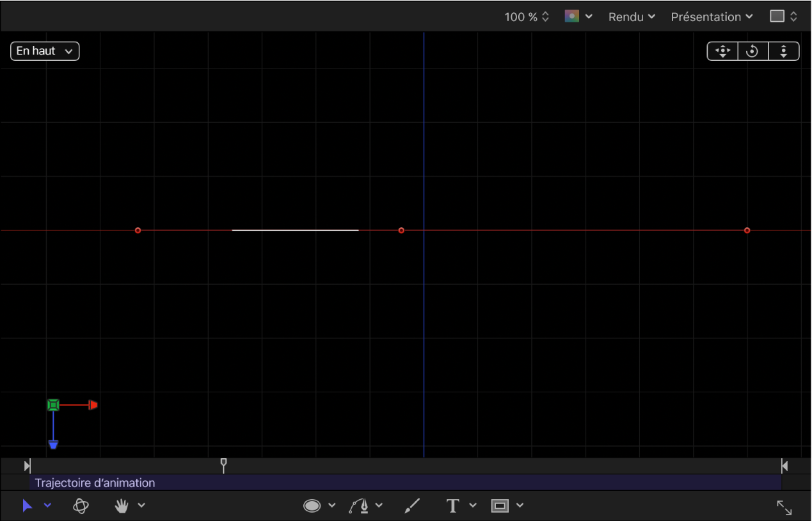Viewport: 812px width, 521px height.
Task: Click the Trajectoire d'animation timeline bar
Action: [x=404, y=483]
